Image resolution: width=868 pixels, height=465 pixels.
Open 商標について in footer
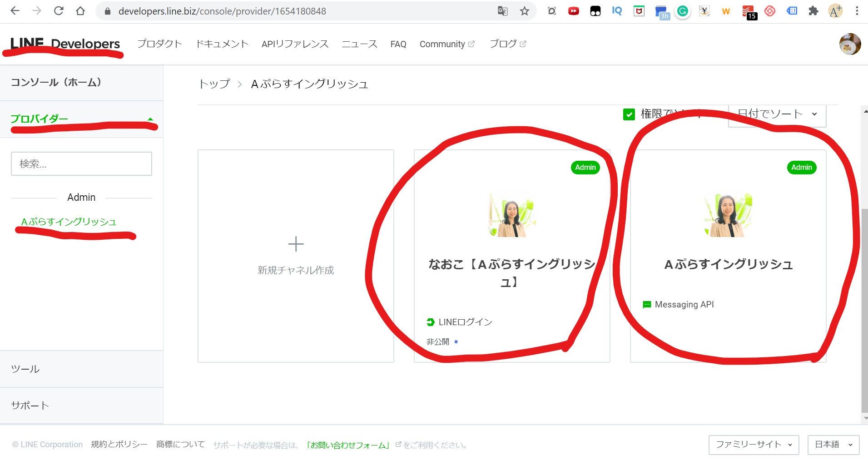point(180,445)
